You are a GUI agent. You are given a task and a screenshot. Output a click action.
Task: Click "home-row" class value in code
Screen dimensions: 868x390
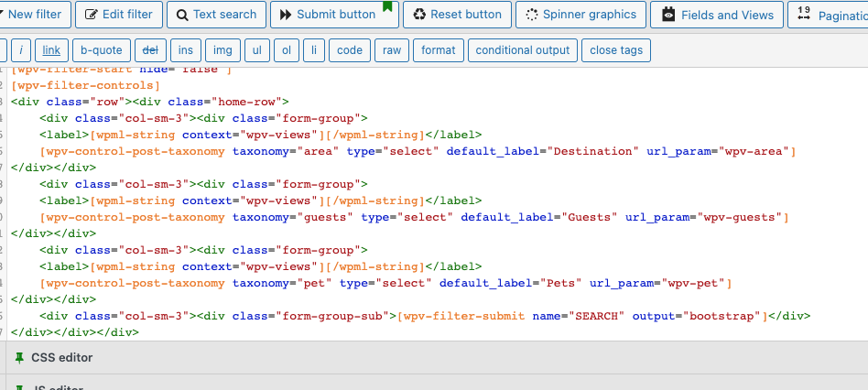point(246,102)
